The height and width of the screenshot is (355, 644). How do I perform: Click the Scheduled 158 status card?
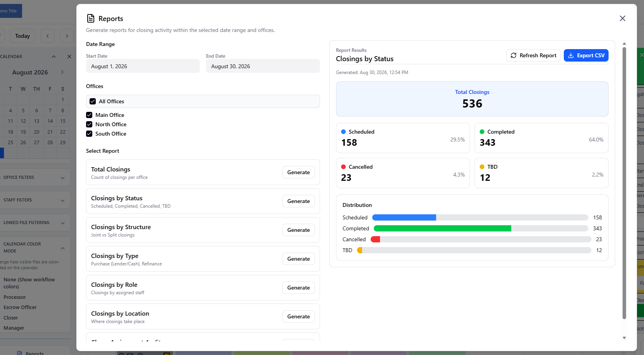tap(403, 138)
